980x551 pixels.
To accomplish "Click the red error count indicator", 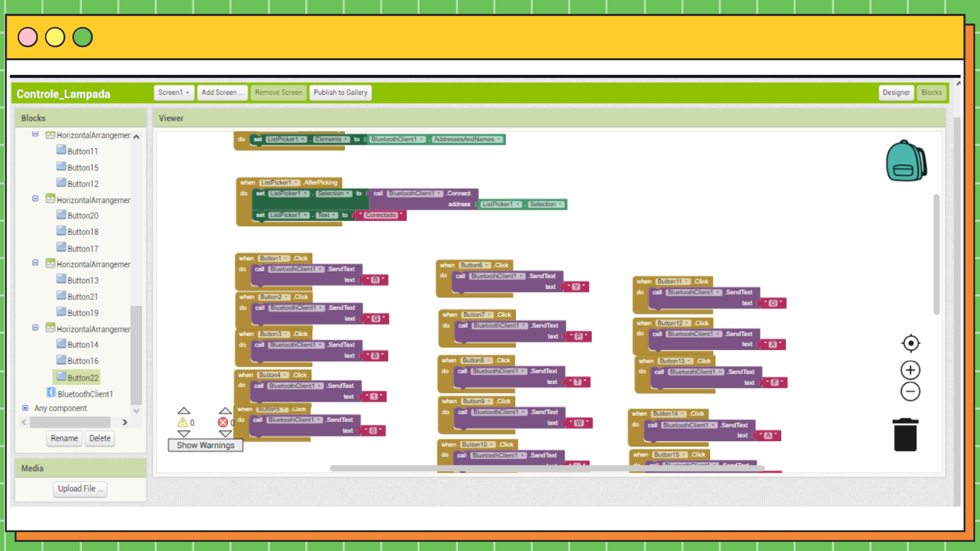I will (223, 422).
